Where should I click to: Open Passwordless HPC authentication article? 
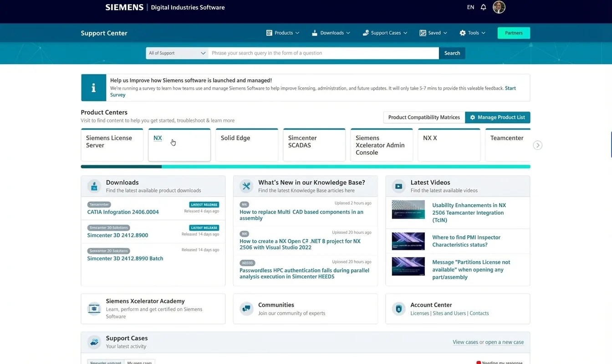(x=305, y=273)
